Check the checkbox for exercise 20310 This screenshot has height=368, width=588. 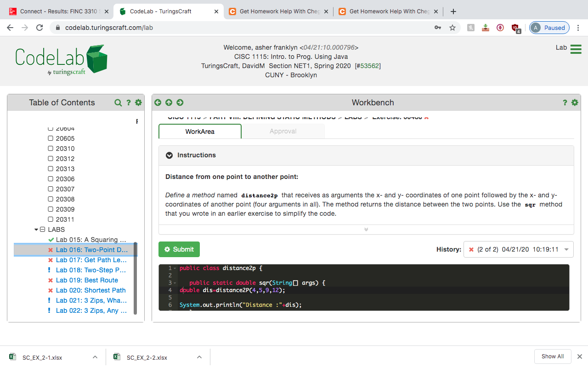(x=50, y=148)
